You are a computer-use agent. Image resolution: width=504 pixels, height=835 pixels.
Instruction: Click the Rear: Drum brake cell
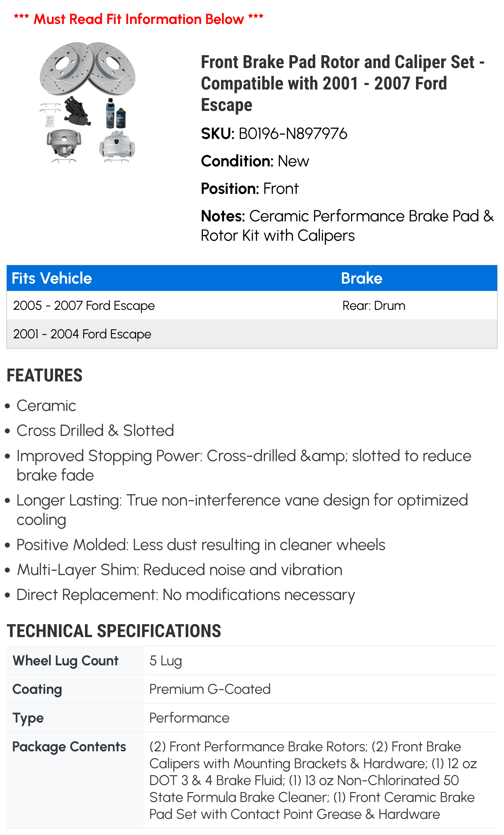(374, 306)
